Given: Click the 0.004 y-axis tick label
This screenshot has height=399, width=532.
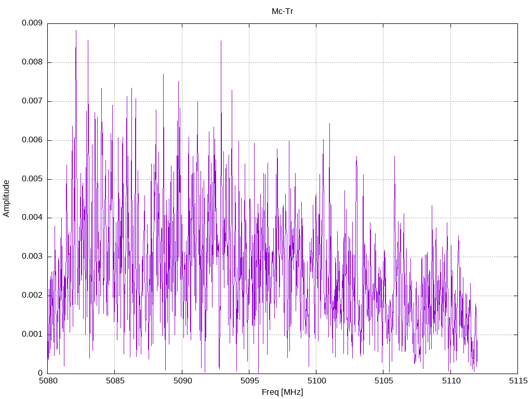Looking at the screenshot, I should pyautogui.click(x=32, y=218).
